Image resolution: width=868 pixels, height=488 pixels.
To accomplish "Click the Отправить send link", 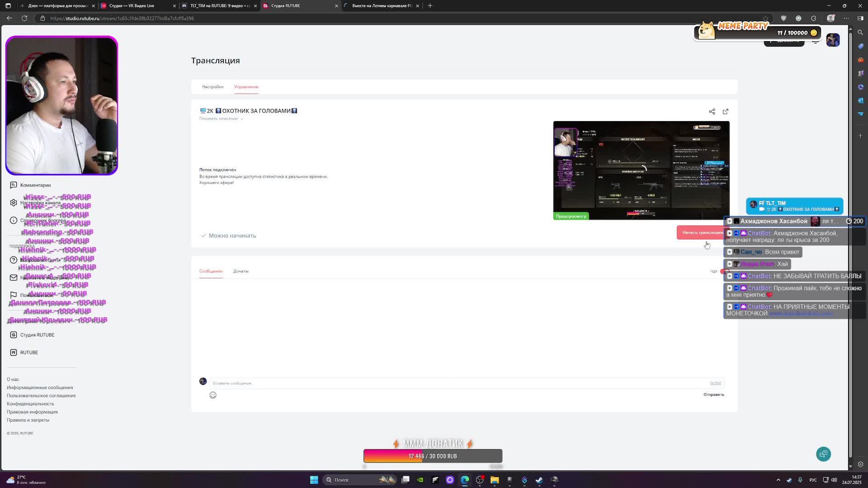I will pos(713,395).
